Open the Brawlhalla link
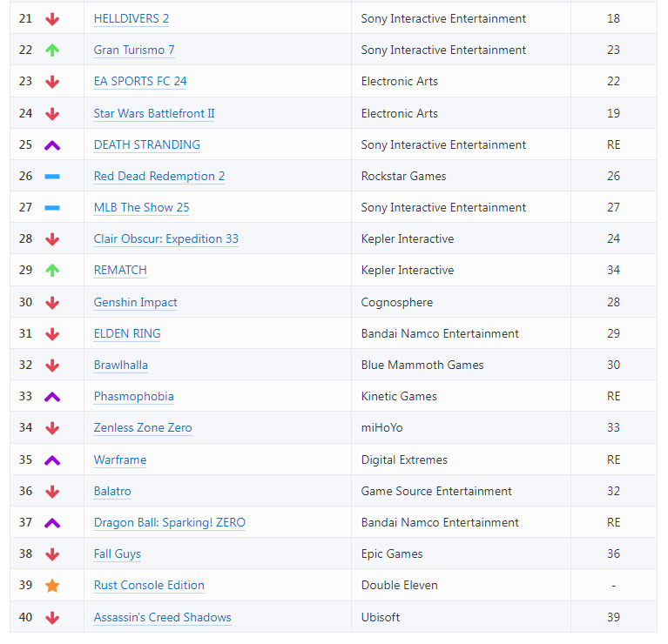The height and width of the screenshot is (644, 668). click(120, 366)
